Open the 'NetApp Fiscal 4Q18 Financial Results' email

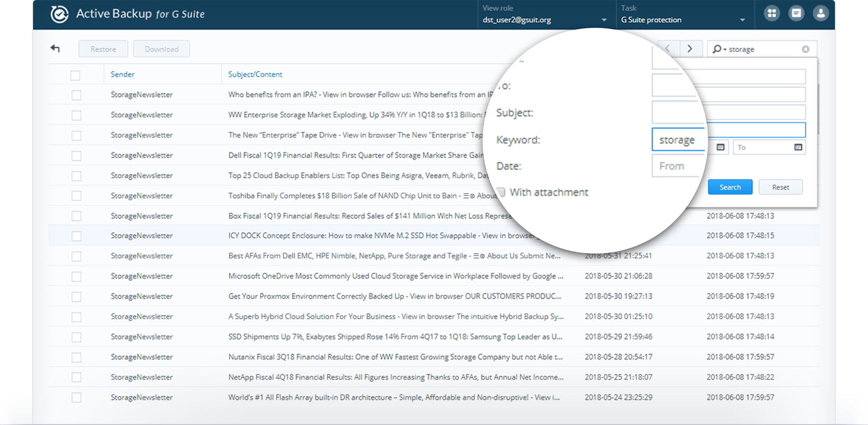coord(396,377)
